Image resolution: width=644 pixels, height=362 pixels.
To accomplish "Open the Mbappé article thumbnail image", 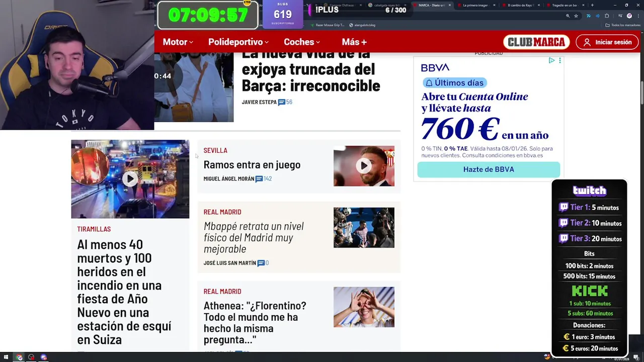I will coord(364,228).
